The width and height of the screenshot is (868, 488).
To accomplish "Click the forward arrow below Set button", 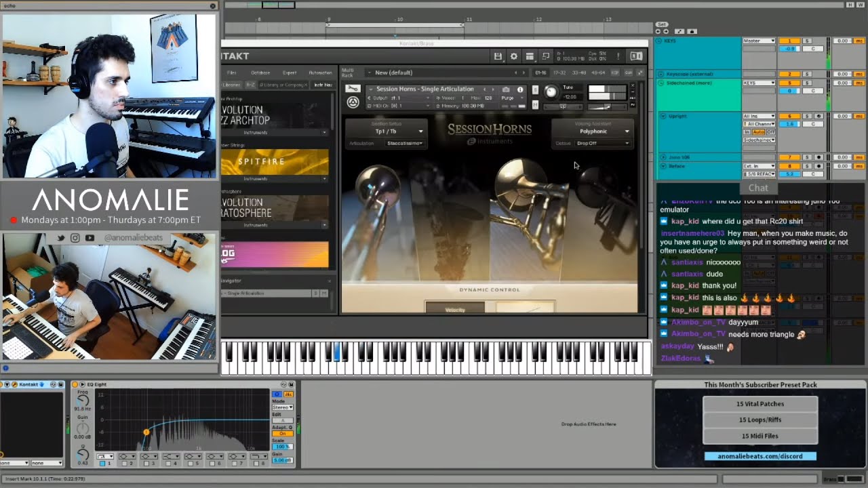I will 666,31.
